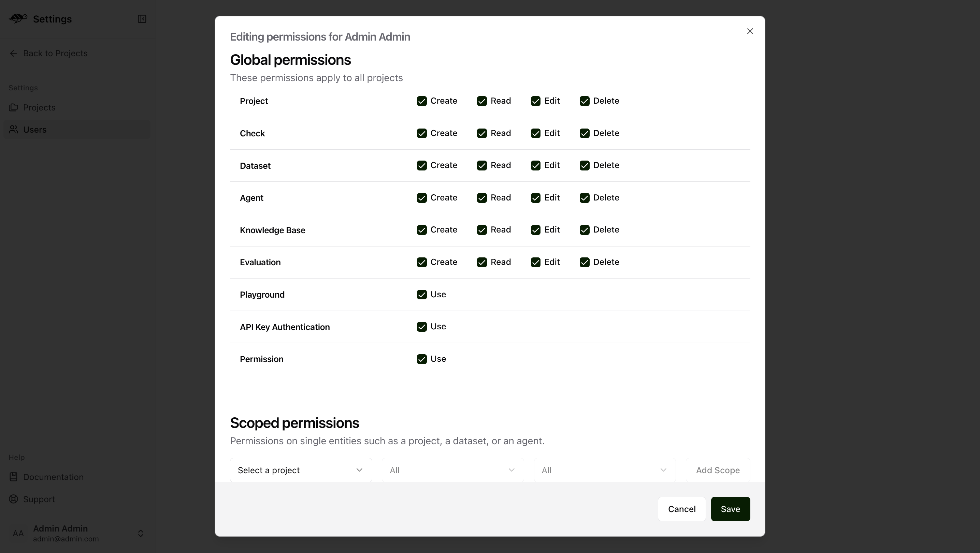The width and height of the screenshot is (980, 553).
Task: Uncheck Evaluation Edit permission
Action: coord(536,262)
